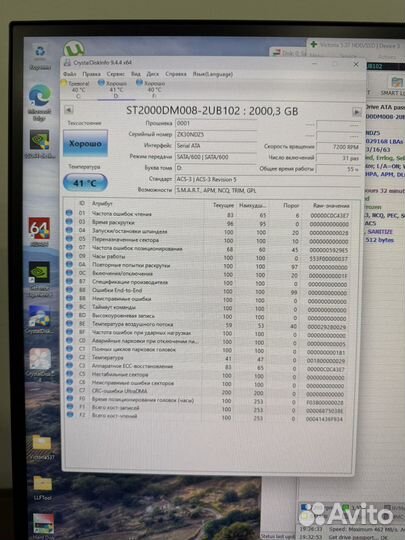Click status circle for attribute C7 CRC errors
Screen dimensions: 405x540
(x=70, y=390)
